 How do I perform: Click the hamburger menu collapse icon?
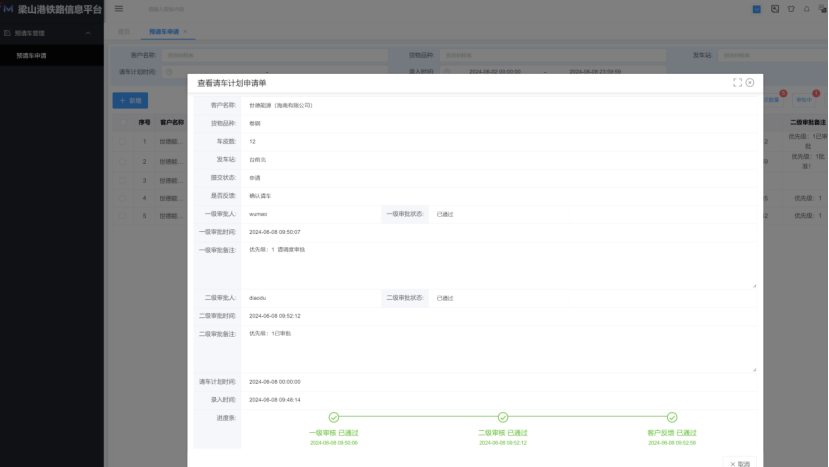[119, 9]
